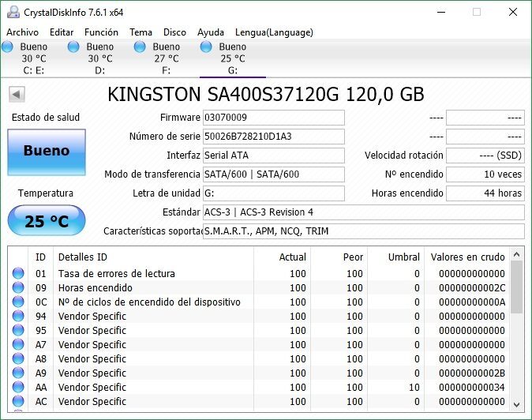Switch to disk tab G: at 25 °C

(x=233, y=58)
